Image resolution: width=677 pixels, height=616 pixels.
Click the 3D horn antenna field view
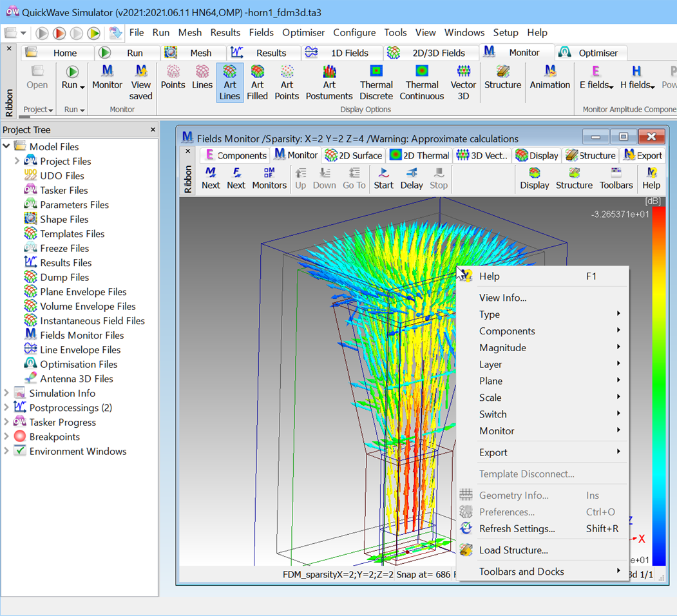point(318,381)
